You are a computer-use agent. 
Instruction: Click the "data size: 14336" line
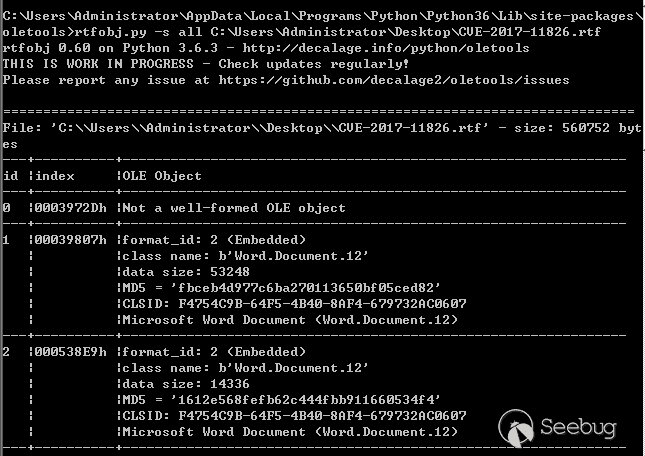pos(186,384)
